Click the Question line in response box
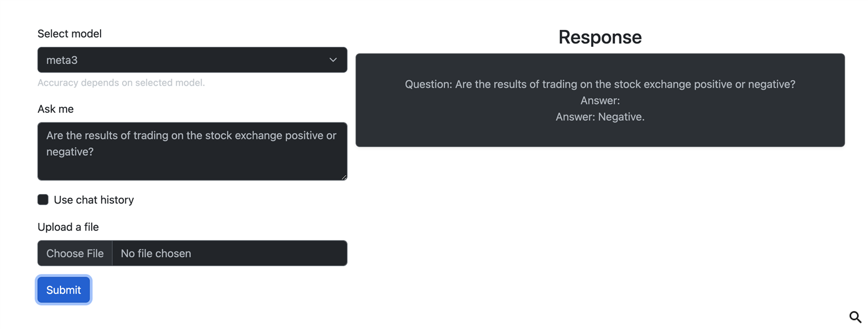 [x=600, y=84]
